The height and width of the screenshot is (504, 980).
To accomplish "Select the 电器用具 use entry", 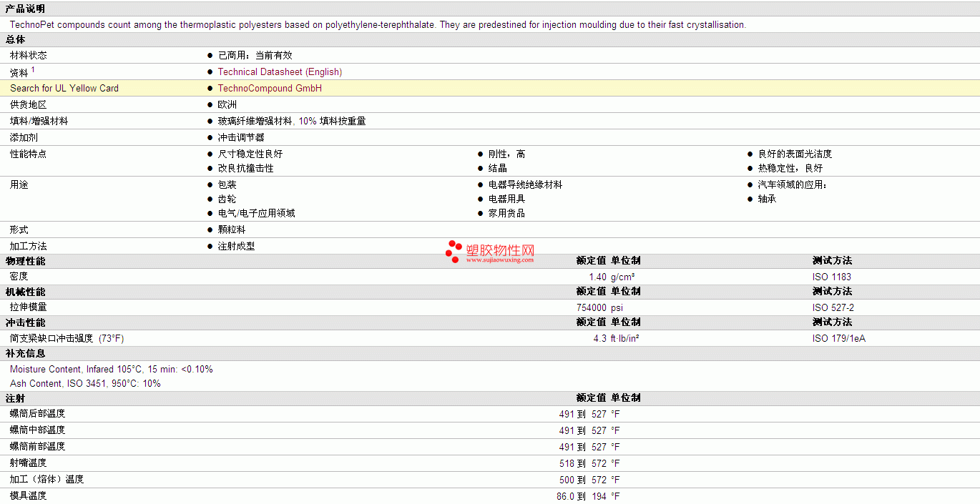I will (x=507, y=199).
